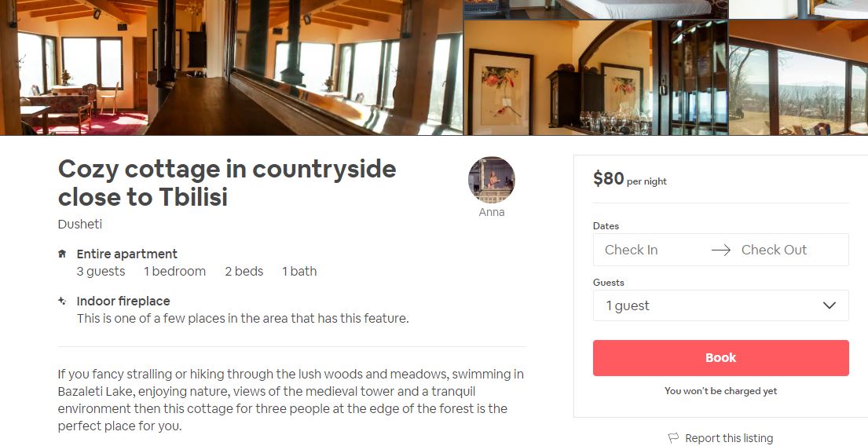Open the top bed photo thumbnail
868x446 pixels.
point(595,9)
